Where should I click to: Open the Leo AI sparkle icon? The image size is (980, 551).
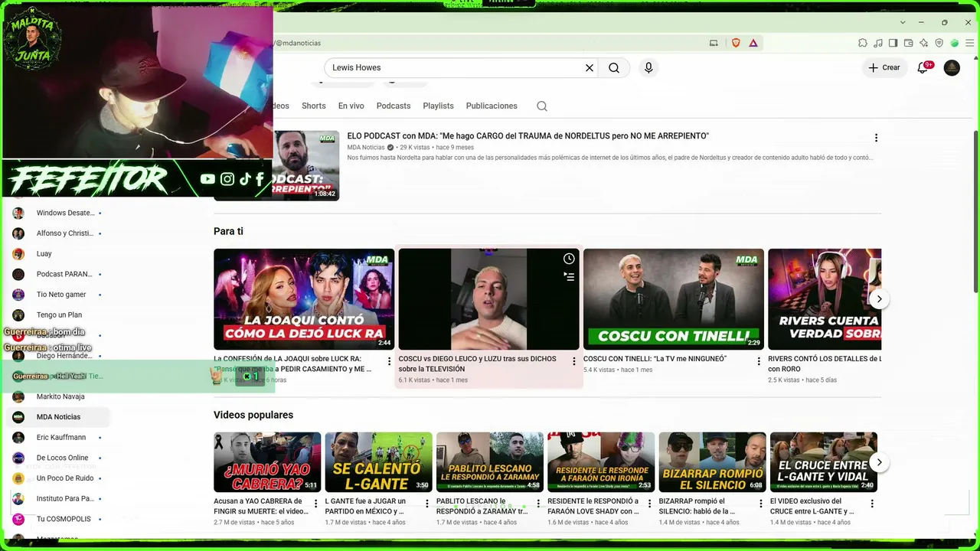tap(924, 43)
